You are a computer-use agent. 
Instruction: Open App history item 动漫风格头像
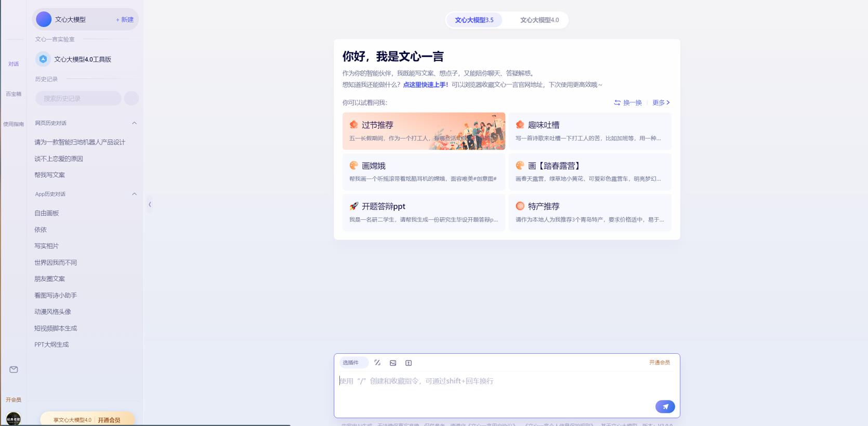52,312
